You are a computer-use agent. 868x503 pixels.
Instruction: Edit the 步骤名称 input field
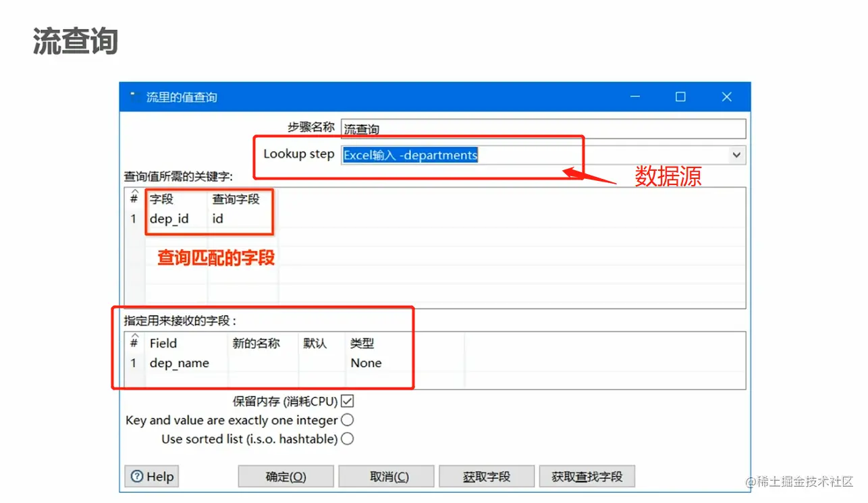(x=543, y=129)
